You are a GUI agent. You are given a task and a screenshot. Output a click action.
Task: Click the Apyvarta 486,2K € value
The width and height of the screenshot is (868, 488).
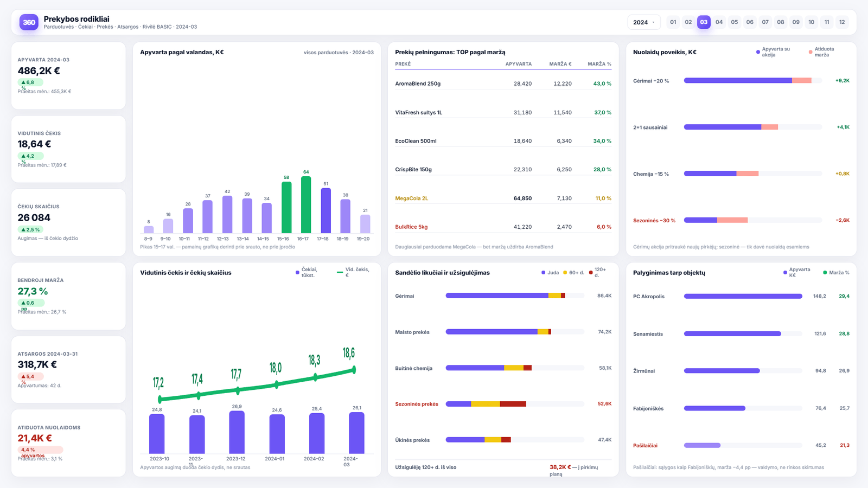click(39, 71)
